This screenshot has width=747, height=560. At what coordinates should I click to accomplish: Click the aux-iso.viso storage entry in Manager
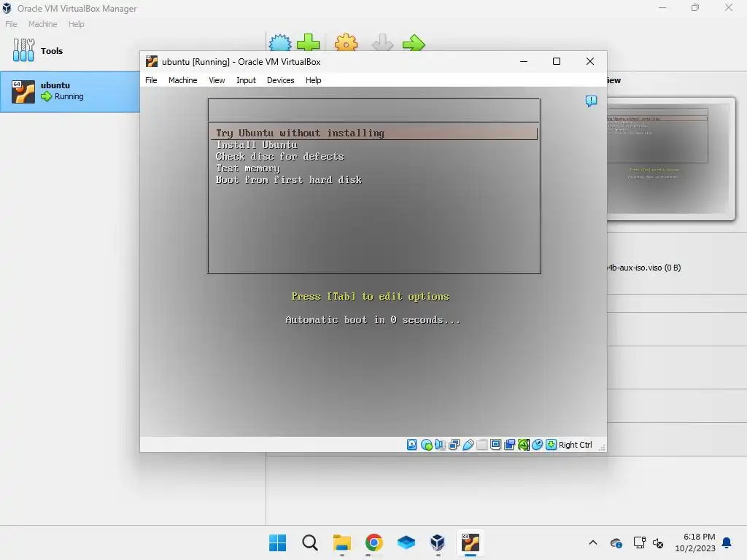click(644, 268)
